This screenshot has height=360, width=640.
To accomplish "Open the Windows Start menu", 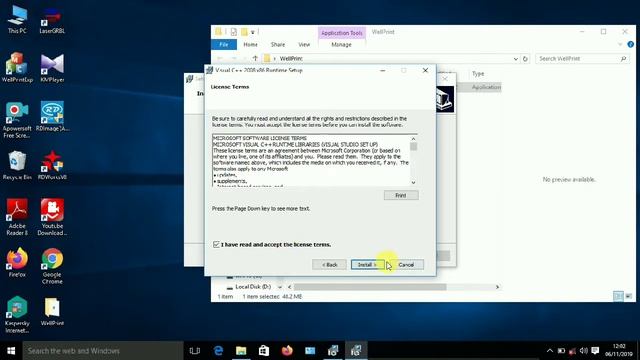I will 11,351.
